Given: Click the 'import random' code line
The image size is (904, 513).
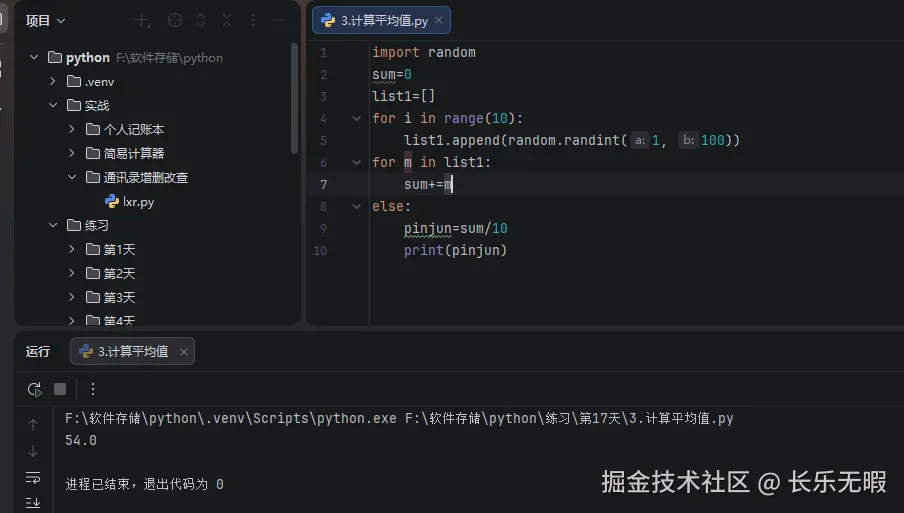Looking at the screenshot, I should (424, 52).
